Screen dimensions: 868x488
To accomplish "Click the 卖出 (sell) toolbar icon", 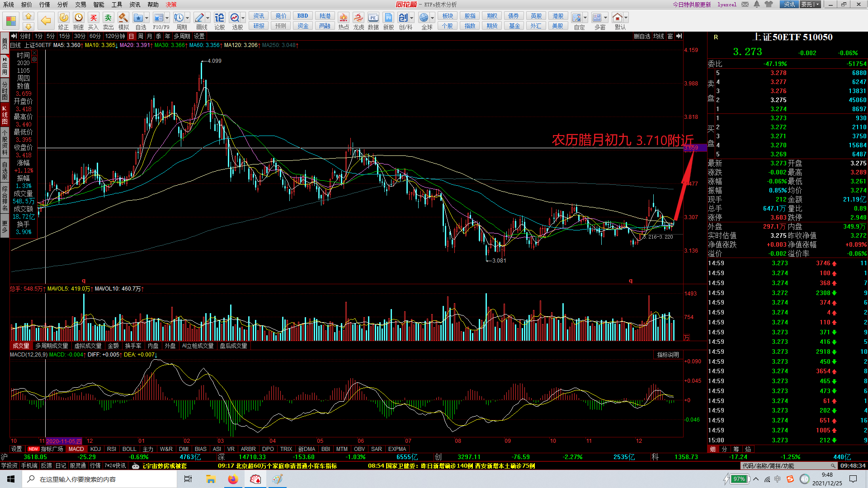I will coord(108,18).
